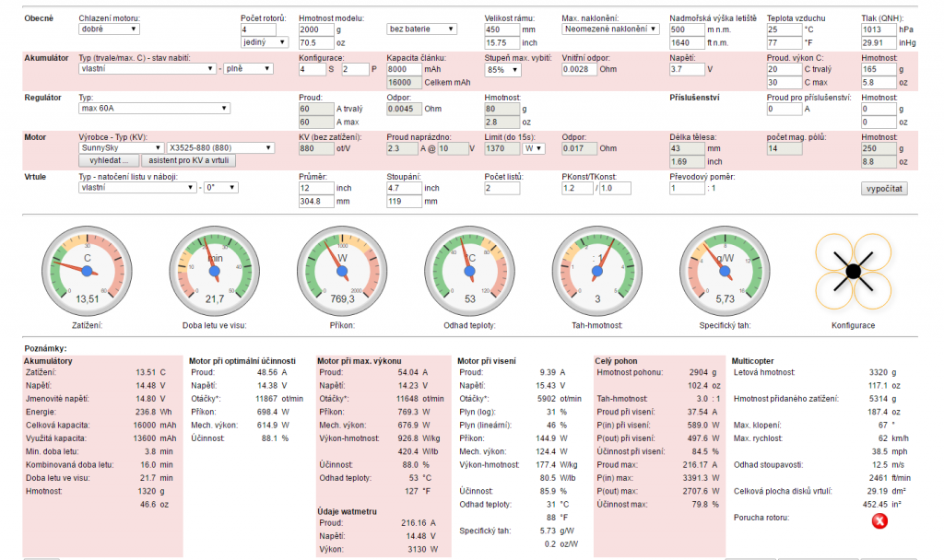944x560 pixels.
Task: Click the quadcopter Konfigurace icon
Action: coord(853,271)
